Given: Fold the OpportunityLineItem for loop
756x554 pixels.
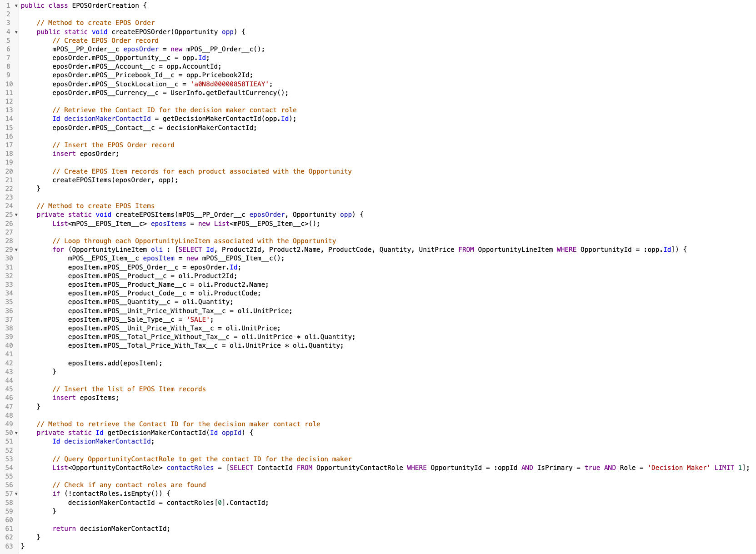Looking at the screenshot, I should pyautogui.click(x=16, y=250).
